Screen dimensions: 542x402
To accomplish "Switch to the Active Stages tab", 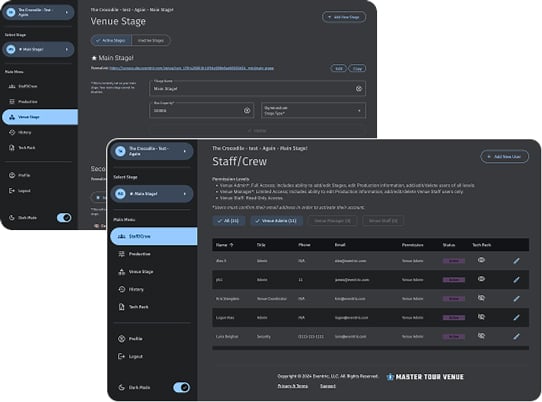I will 111,40.
